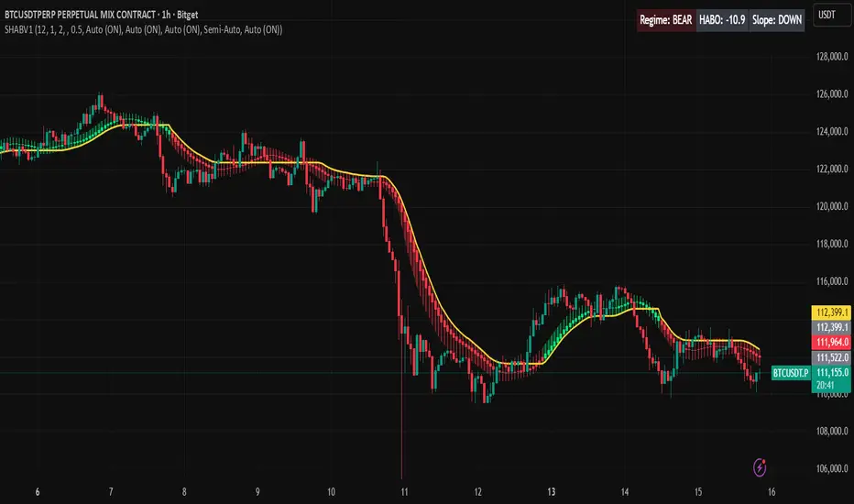This screenshot has height=504, width=854.
Task: Click the yellow 112,399.1 price label
Action: [x=832, y=312]
